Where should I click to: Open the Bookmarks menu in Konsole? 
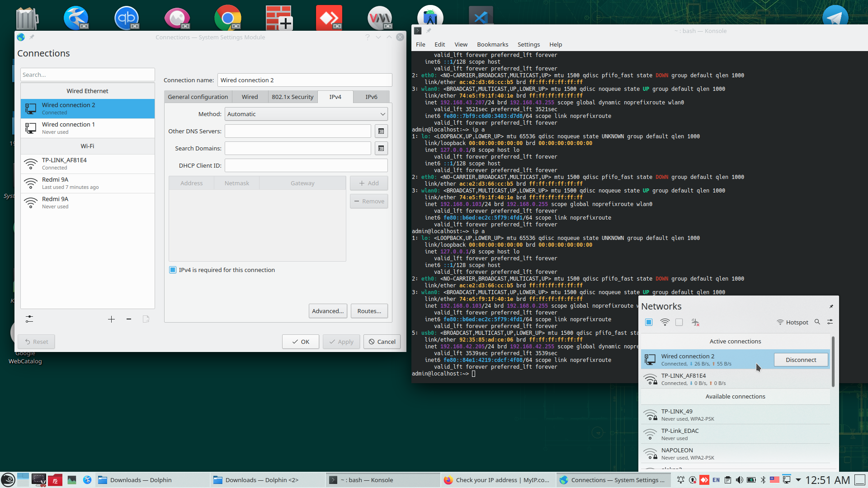pos(492,44)
